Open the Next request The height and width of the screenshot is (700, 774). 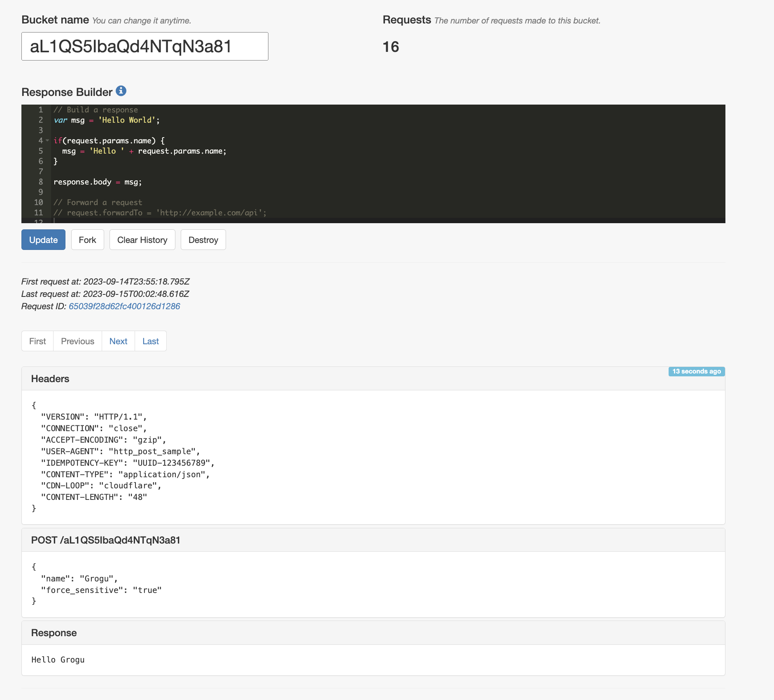[x=118, y=341]
